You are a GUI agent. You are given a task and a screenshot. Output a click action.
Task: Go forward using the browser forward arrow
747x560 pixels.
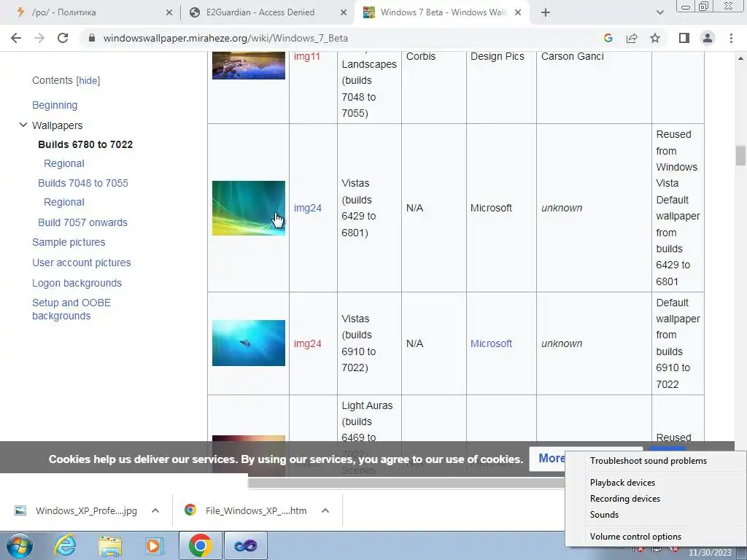(39, 38)
